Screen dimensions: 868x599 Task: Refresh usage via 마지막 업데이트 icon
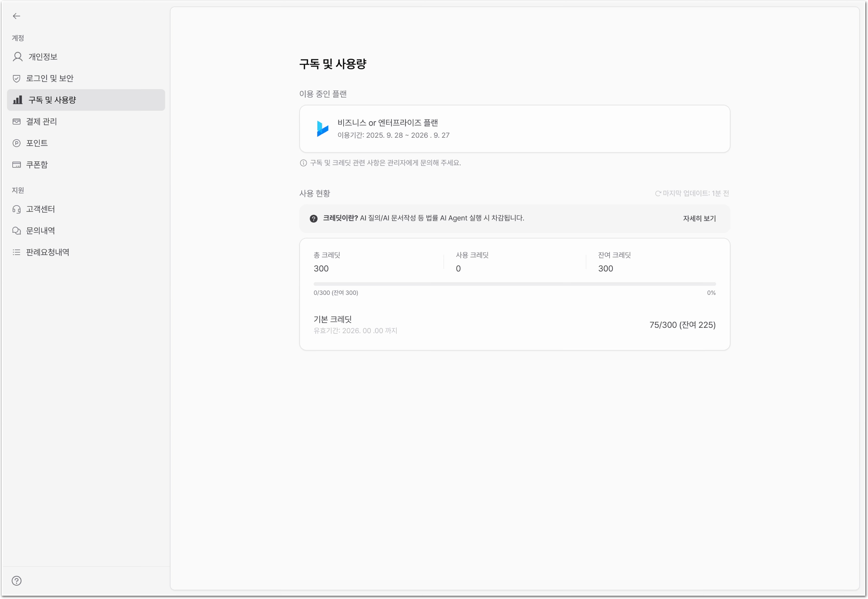[x=658, y=194]
